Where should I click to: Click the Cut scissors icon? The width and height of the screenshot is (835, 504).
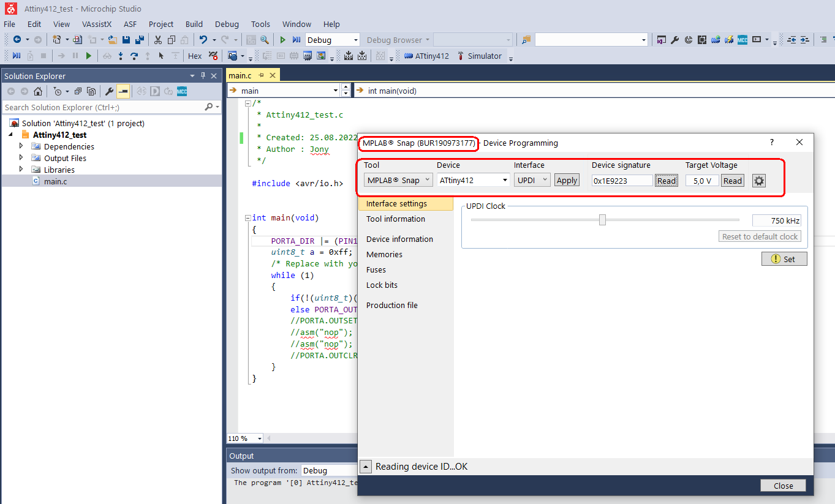(157, 40)
